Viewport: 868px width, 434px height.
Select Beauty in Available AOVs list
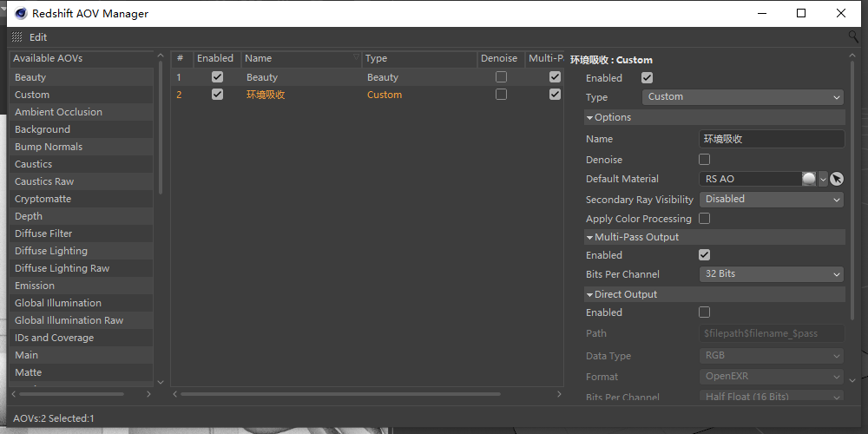click(x=82, y=77)
